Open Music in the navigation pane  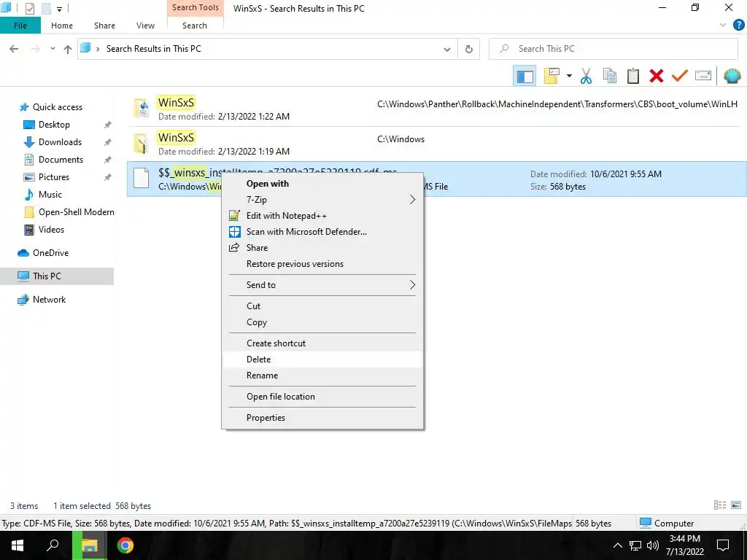(50, 194)
